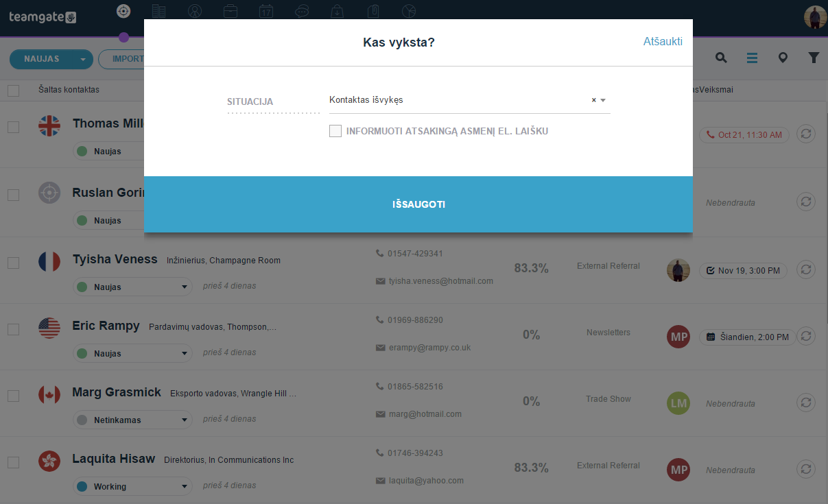Viewport: 828px width, 504px height.
Task: Open the map pin location view
Action: pos(783,58)
